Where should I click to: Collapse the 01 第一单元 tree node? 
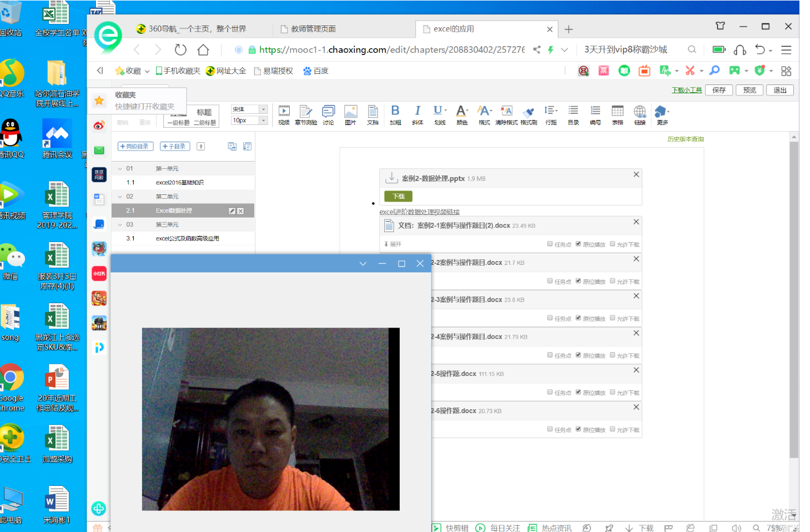pos(120,169)
